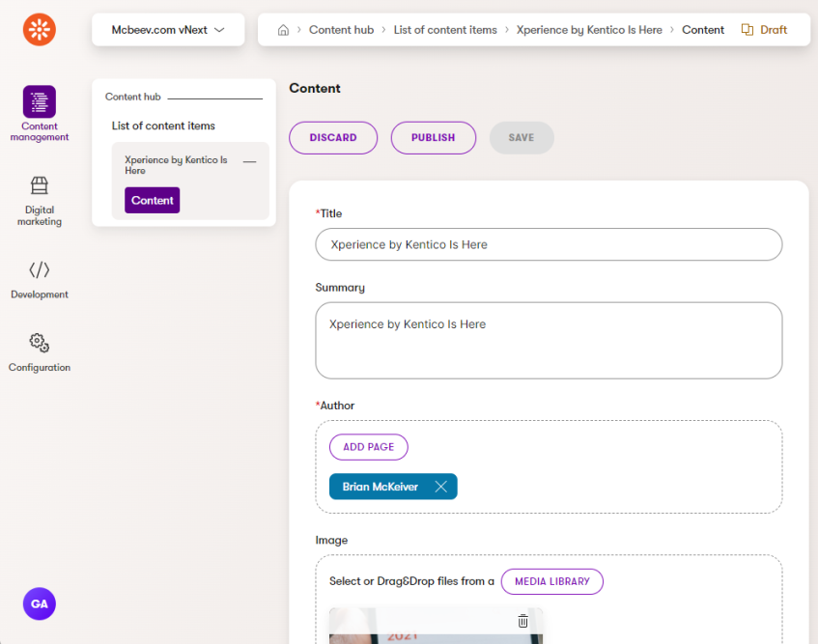Click the Xperience by Kentico Is Here tree item
The height and width of the screenshot is (644, 818).
coord(176,165)
